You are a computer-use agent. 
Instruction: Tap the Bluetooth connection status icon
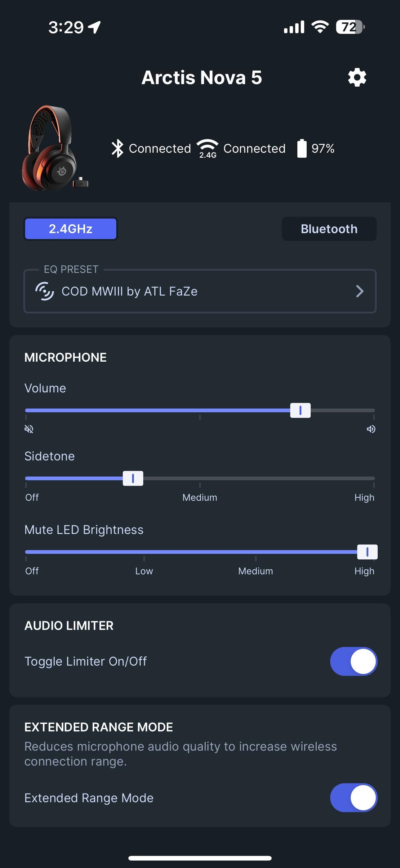[x=118, y=148]
